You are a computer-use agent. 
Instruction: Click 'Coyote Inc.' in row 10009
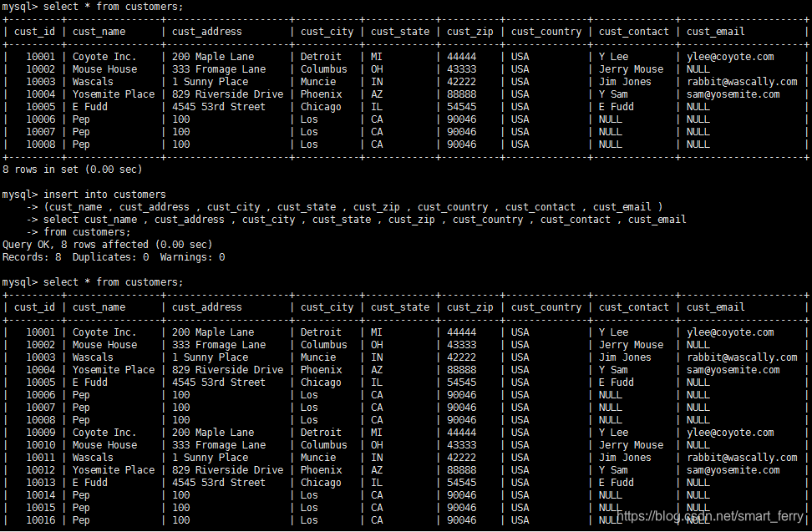104,433
